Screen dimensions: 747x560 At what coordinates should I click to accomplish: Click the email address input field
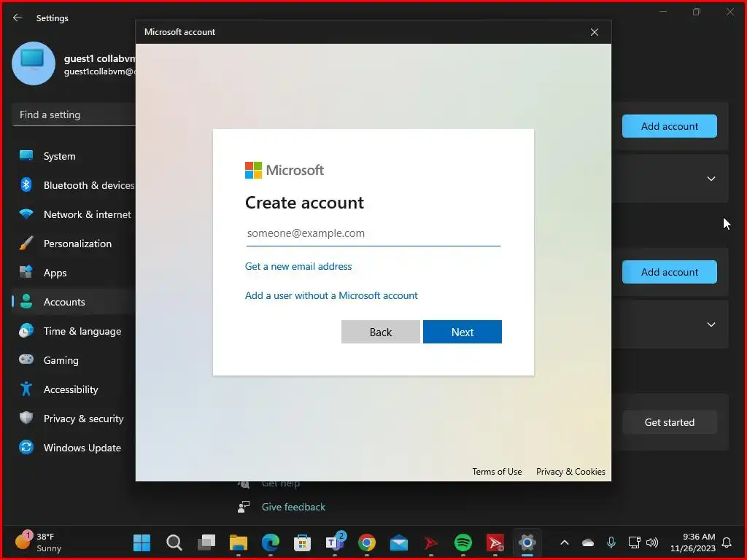(x=373, y=233)
